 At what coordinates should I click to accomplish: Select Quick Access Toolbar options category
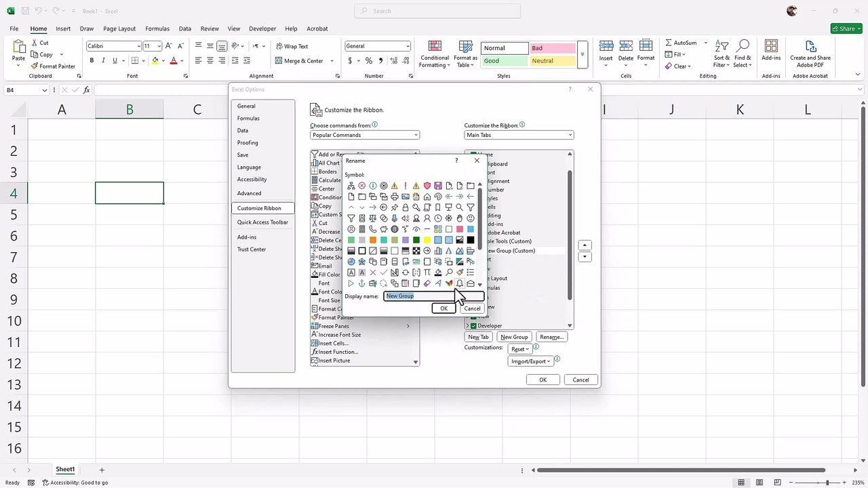coord(262,222)
